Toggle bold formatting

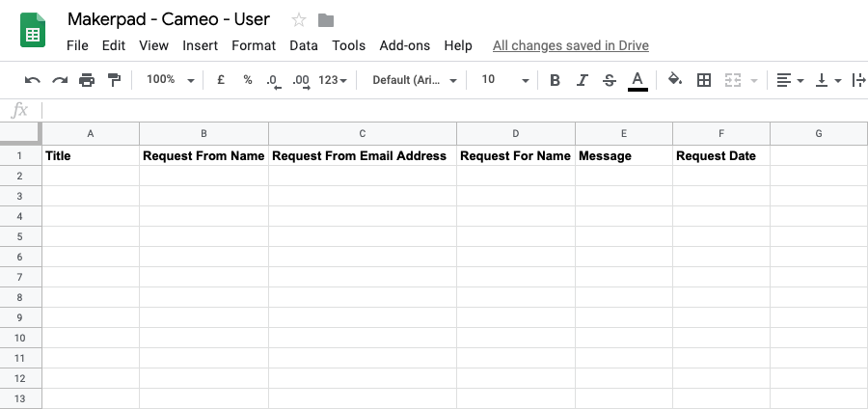tap(555, 80)
